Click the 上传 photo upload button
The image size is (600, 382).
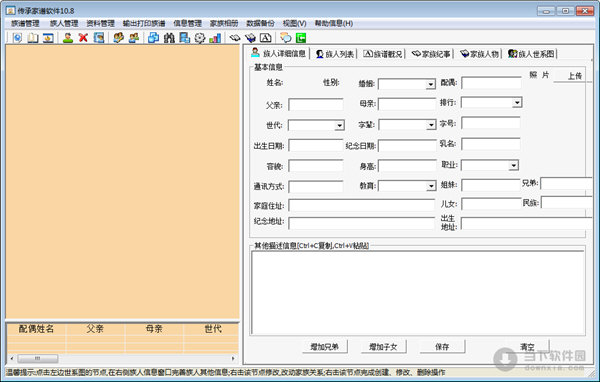(574, 76)
